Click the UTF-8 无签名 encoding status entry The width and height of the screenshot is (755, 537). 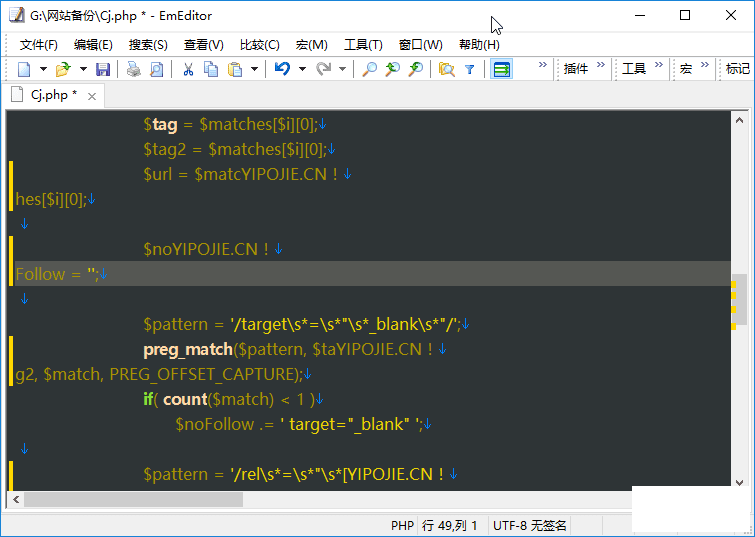(530, 525)
